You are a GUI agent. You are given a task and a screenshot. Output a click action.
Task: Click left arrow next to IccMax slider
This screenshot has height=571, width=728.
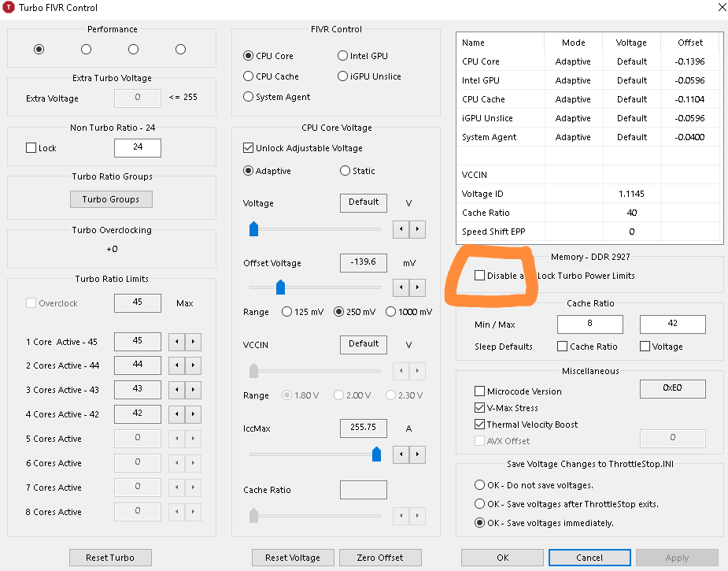(x=401, y=455)
